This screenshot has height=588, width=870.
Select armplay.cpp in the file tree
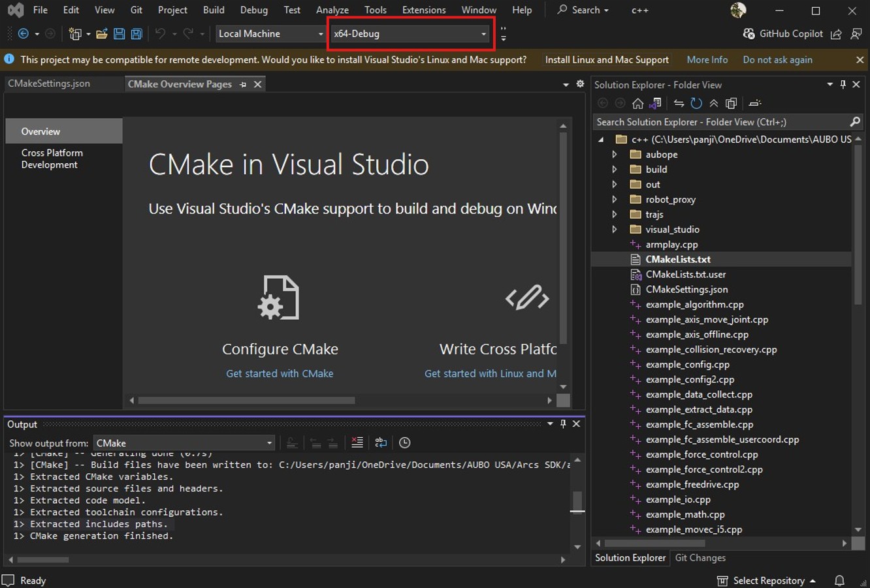[x=671, y=245]
